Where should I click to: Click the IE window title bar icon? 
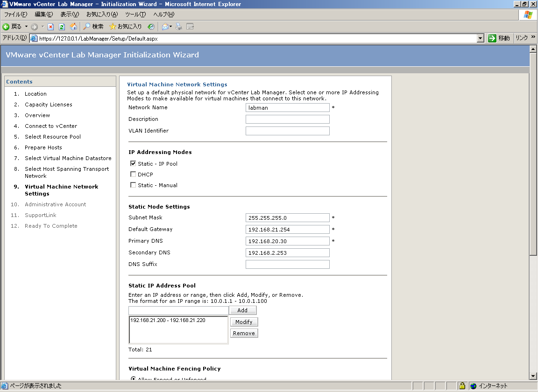pos(5,4)
